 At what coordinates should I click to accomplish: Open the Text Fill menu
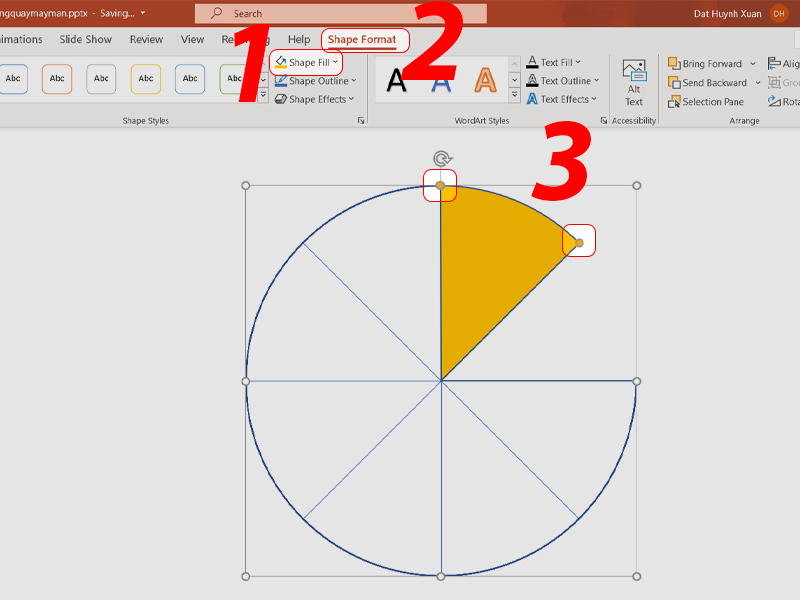(557, 63)
